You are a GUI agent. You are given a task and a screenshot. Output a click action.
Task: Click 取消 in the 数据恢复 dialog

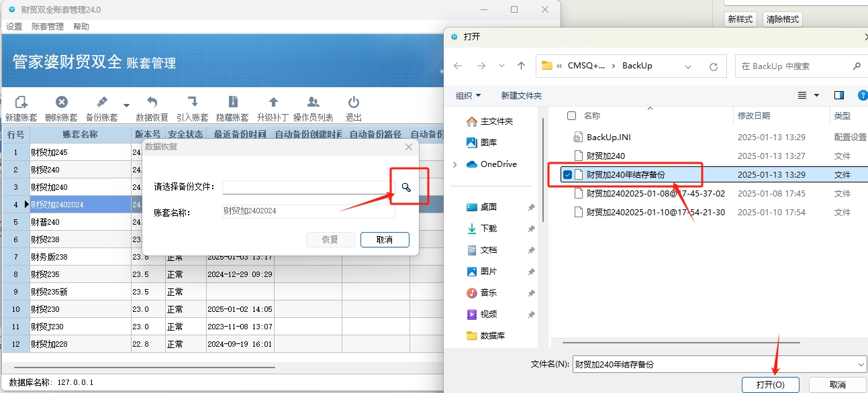385,239
